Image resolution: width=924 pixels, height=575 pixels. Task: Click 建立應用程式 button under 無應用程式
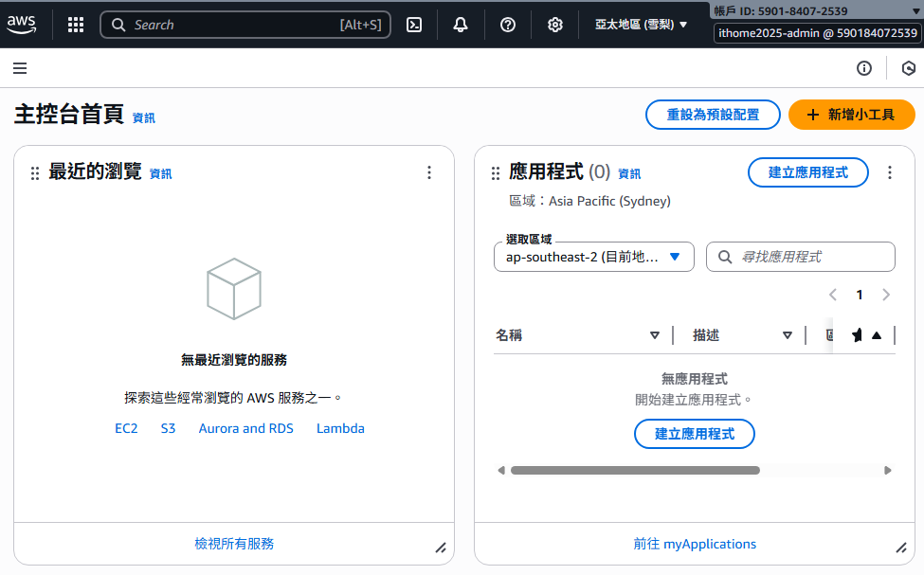[694, 434]
